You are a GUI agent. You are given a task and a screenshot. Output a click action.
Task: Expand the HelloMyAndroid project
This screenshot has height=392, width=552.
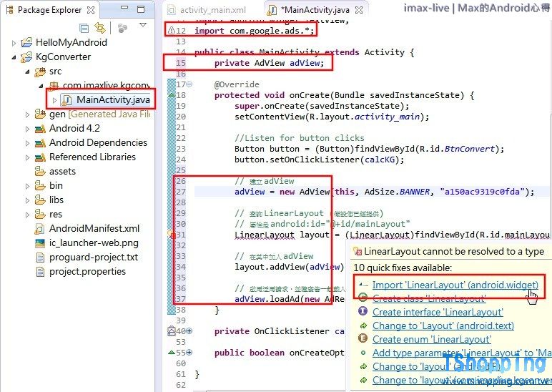14,43
